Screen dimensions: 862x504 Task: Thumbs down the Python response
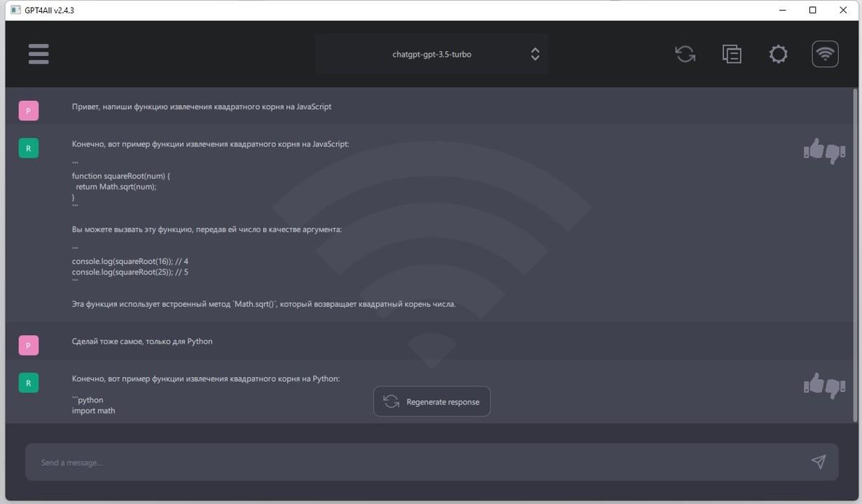point(835,387)
